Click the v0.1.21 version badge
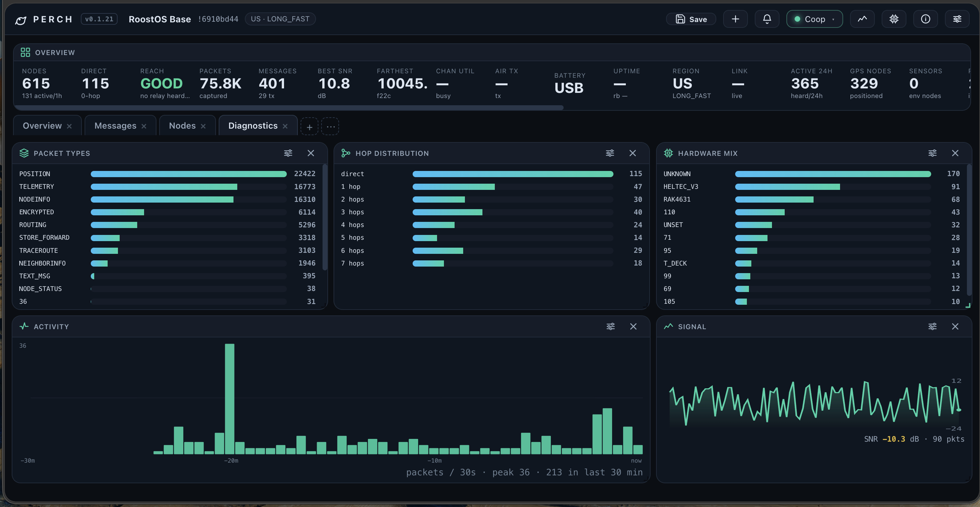980x507 pixels. (99, 19)
